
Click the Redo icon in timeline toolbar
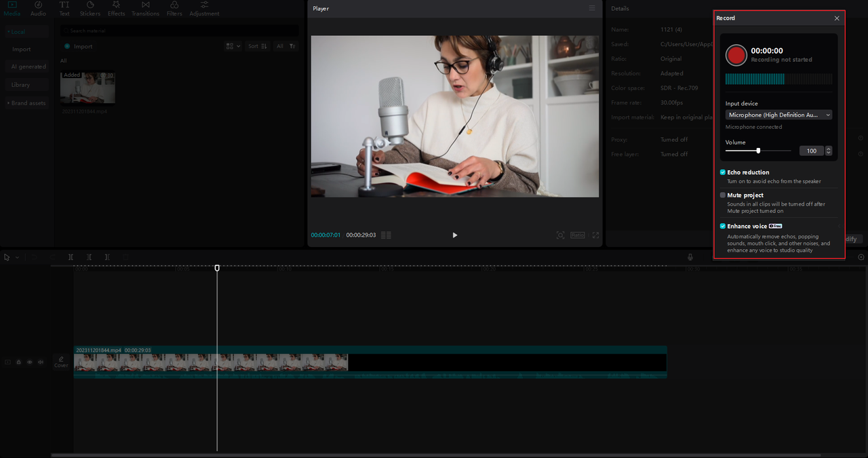pyautogui.click(x=51, y=257)
